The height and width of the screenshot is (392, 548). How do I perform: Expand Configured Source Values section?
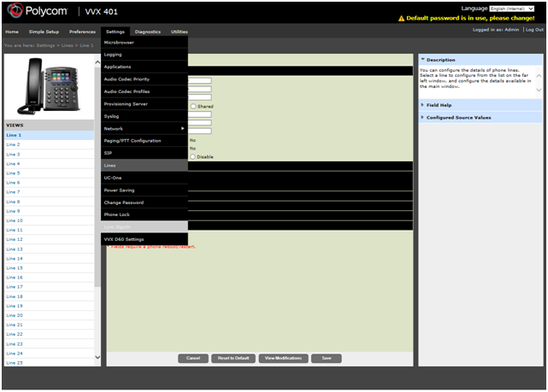[422, 117]
